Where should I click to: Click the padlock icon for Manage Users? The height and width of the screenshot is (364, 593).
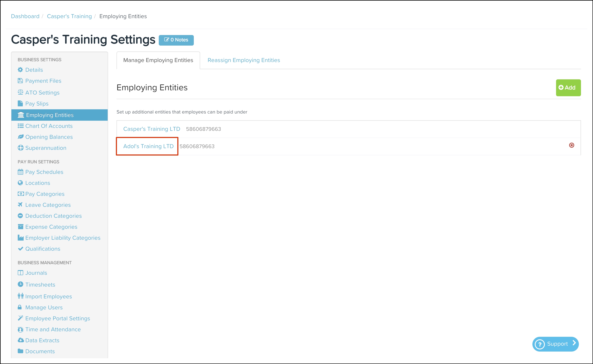coord(20,307)
